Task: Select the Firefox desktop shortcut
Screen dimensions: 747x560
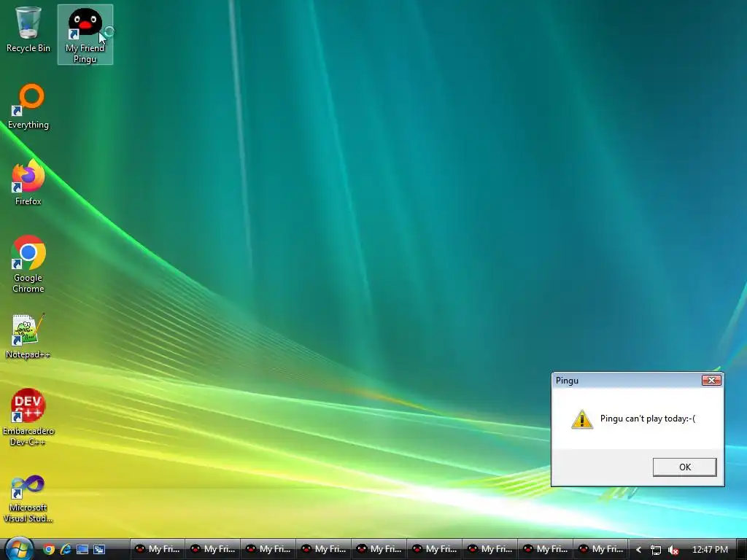Action: click(x=28, y=183)
